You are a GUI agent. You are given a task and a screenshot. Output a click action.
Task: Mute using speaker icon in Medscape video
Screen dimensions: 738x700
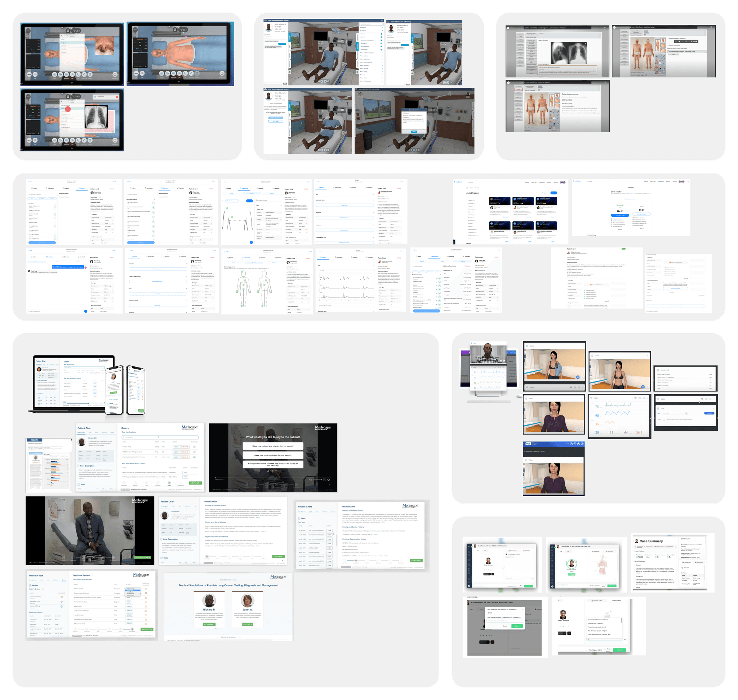[x=311, y=480]
